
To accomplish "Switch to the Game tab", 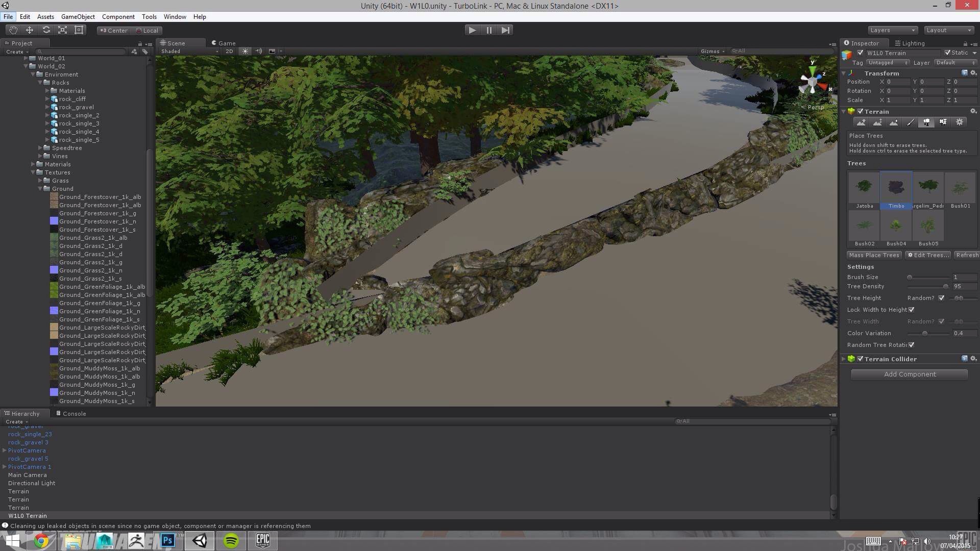I will (x=226, y=42).
